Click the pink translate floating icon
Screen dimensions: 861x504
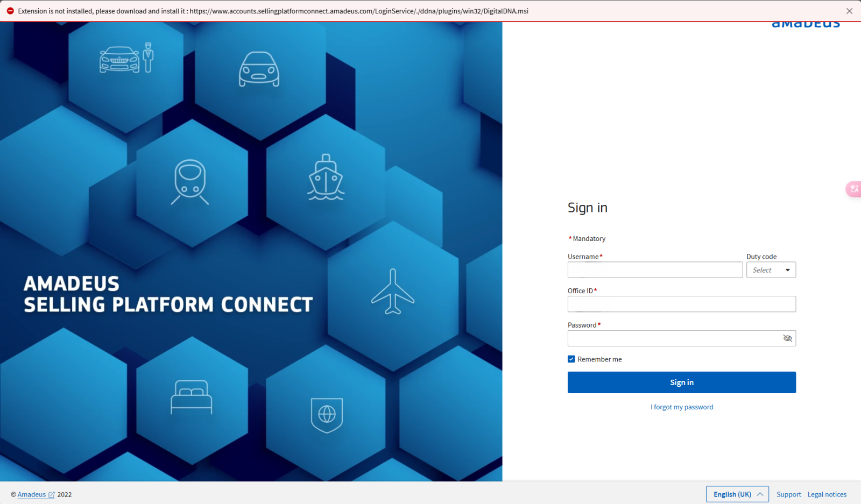tap(854, 189)
